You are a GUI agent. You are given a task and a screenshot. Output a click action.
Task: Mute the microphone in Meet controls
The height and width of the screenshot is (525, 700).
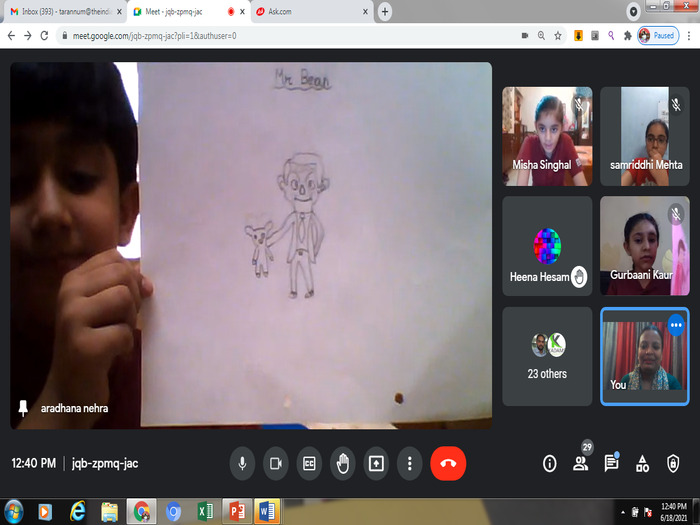[x=242, y=463]
